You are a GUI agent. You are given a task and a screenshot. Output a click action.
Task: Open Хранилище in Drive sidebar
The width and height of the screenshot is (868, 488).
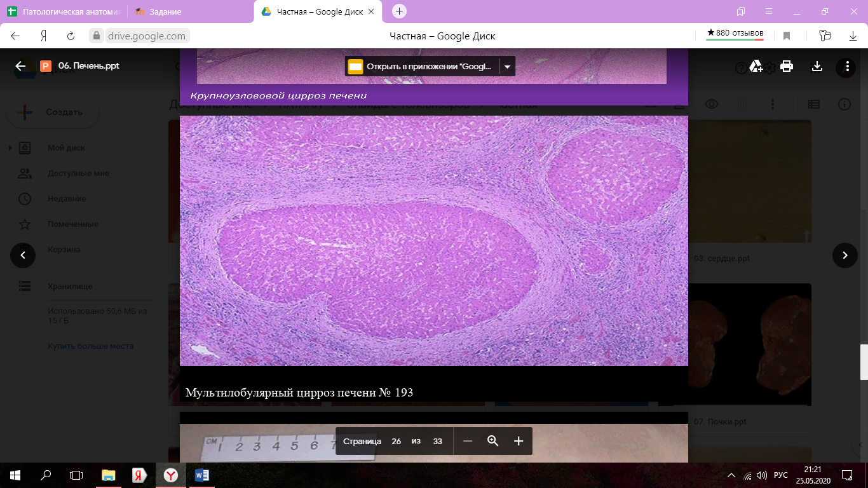[70, 287]
